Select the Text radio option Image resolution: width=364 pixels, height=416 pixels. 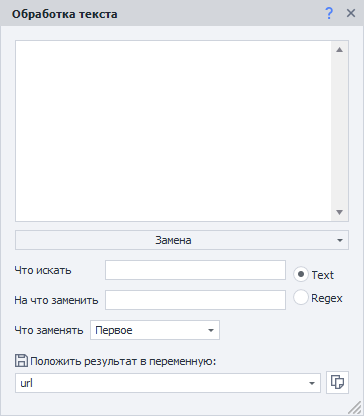point(300,275)
